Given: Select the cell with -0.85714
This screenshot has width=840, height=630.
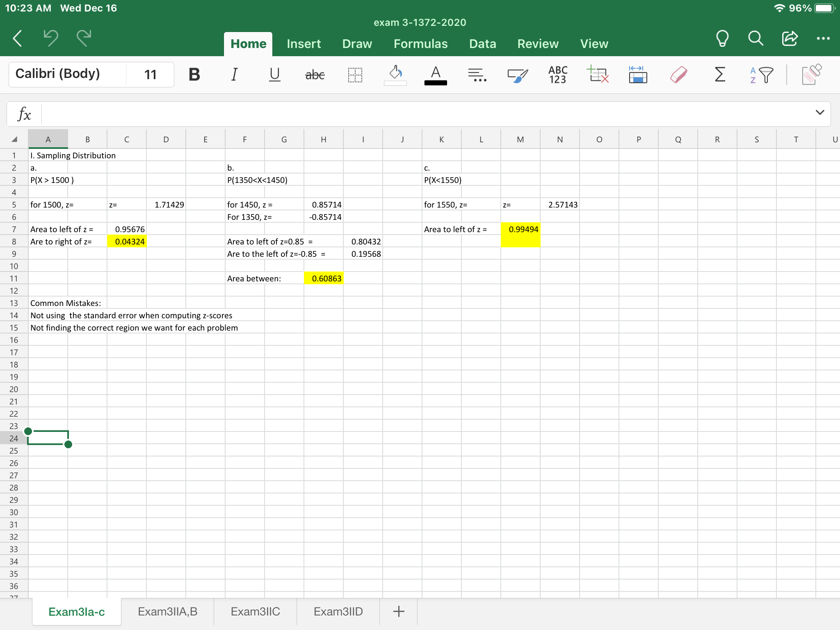Looking at the screenshot, I should point(324,217).
